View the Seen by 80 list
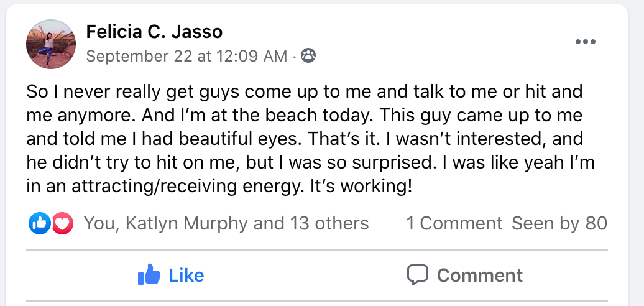Image resolution: width=644 pixels, height=306 pixels. tap(559, 223)
